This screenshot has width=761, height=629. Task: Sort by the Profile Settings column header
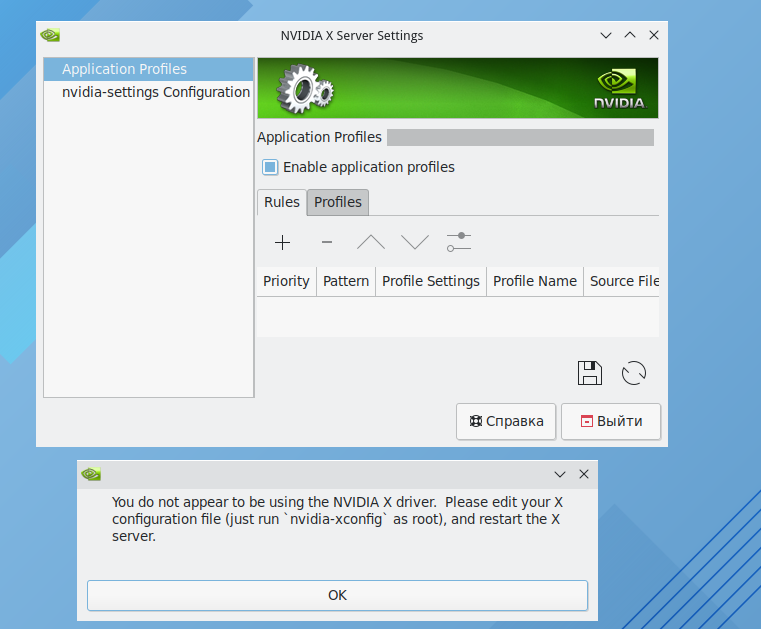431,281
